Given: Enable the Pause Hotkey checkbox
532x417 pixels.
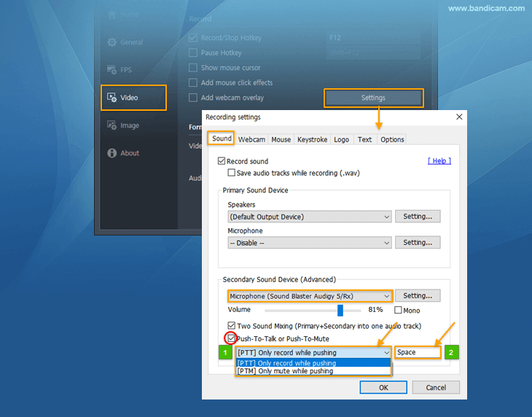Looking at the screenshot, I should [x=193, y=52].
